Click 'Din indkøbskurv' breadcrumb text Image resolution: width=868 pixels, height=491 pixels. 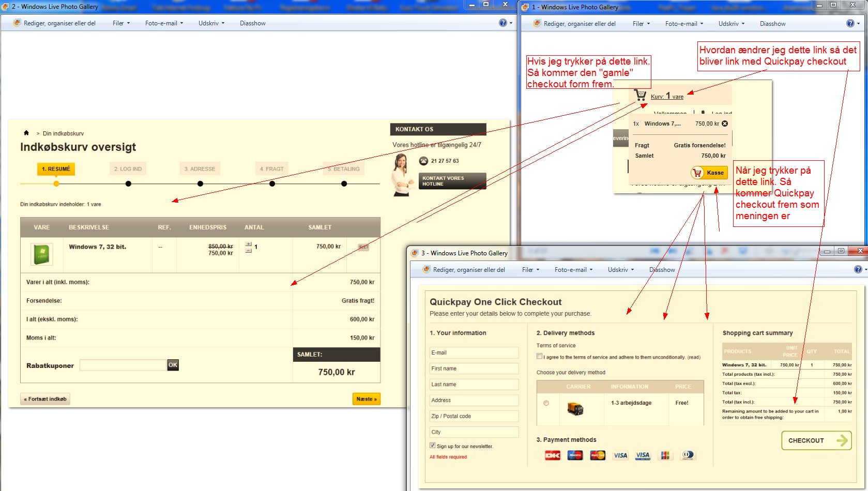point(63,133)
